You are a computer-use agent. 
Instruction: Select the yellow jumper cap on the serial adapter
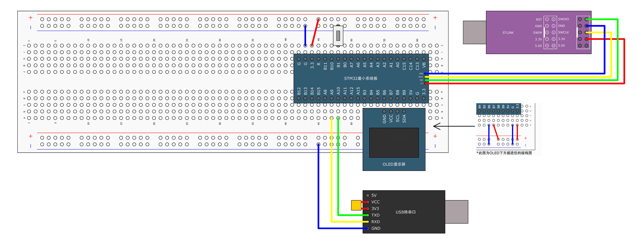356,205
